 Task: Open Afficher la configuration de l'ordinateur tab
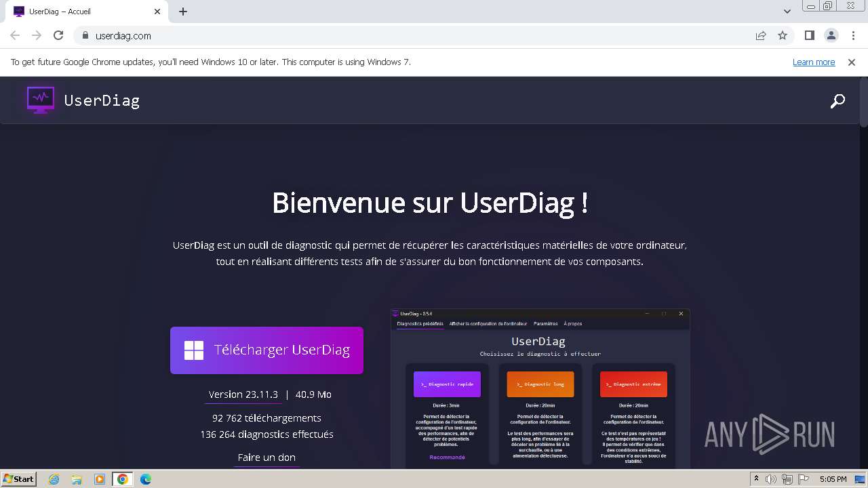[x=488, y=324]
